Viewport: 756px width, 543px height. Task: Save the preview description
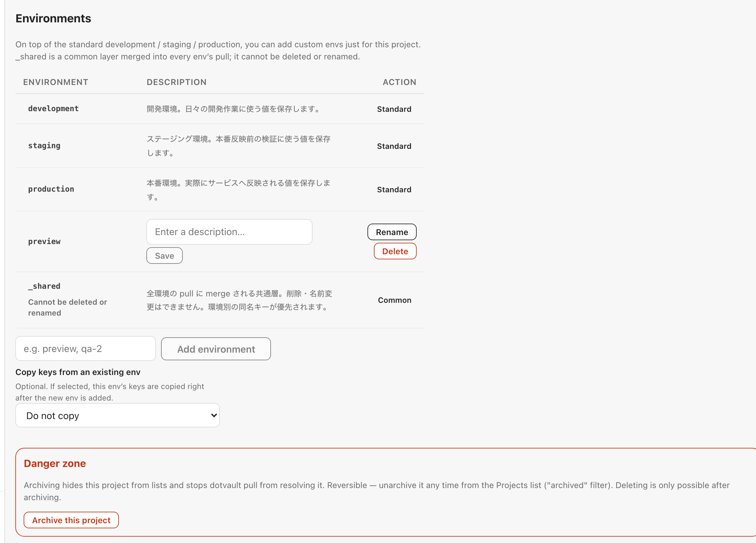click(x=164, y=256)
